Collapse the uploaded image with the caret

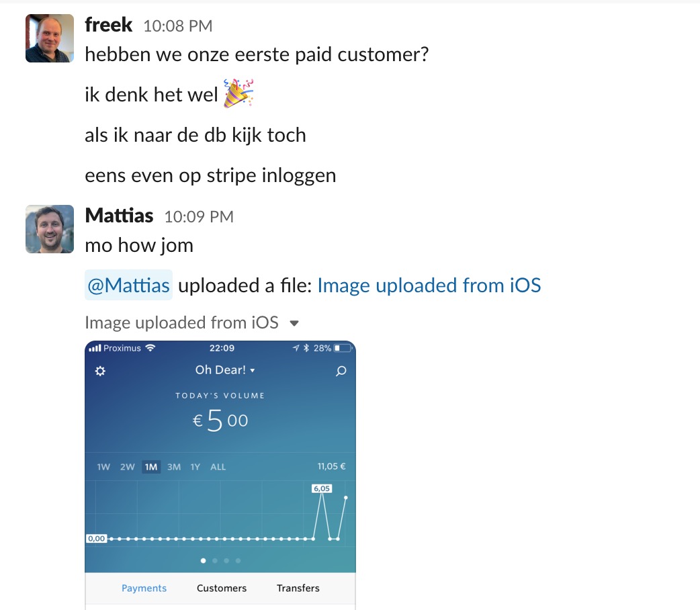pos(294,323)
